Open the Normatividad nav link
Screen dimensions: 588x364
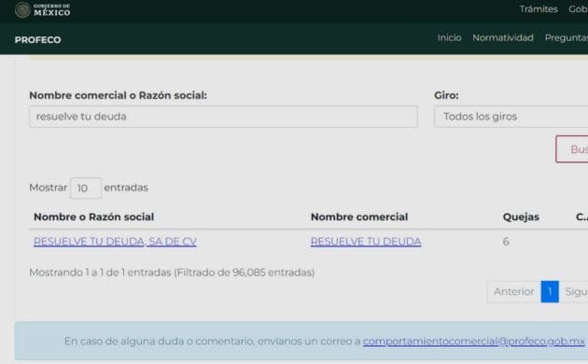[x=503, y=38]
